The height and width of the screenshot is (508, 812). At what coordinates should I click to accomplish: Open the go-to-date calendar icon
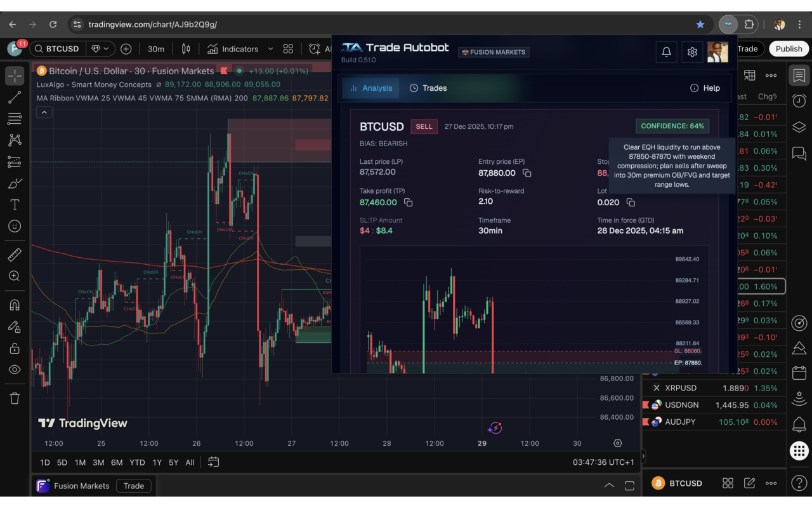point(214,462)
